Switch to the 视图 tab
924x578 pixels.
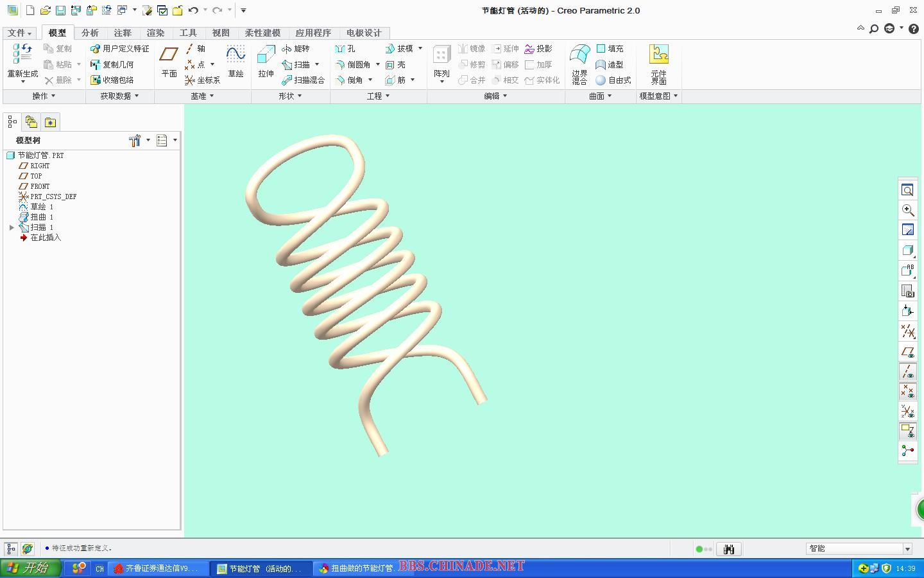(x=221, y=33)
